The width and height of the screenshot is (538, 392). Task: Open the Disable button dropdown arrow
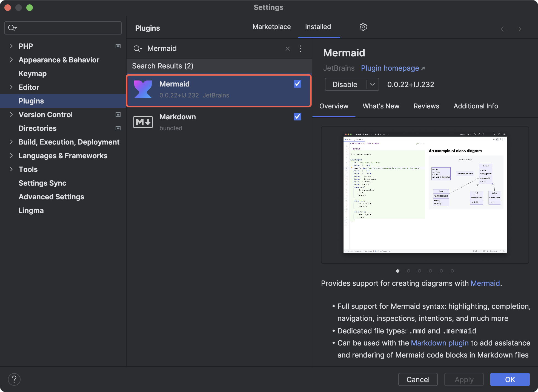tap(373, 84)
